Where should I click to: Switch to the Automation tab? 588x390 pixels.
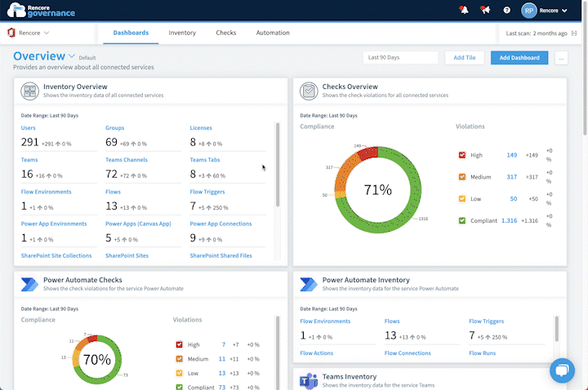tap(273, 33)
